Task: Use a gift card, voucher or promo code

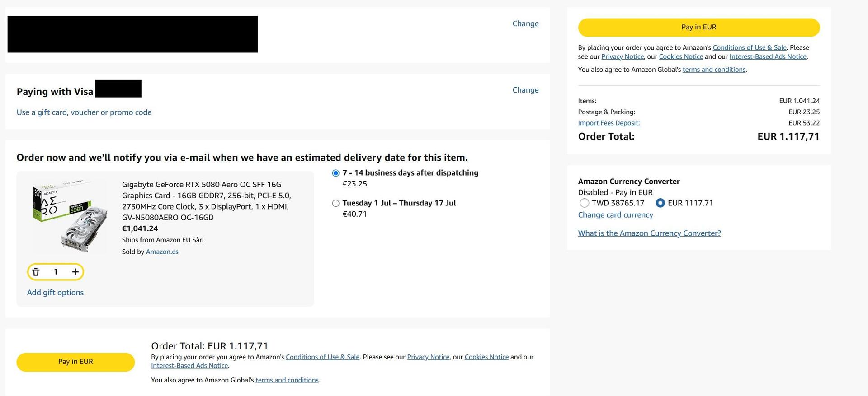Action: (x=84, y=112)
